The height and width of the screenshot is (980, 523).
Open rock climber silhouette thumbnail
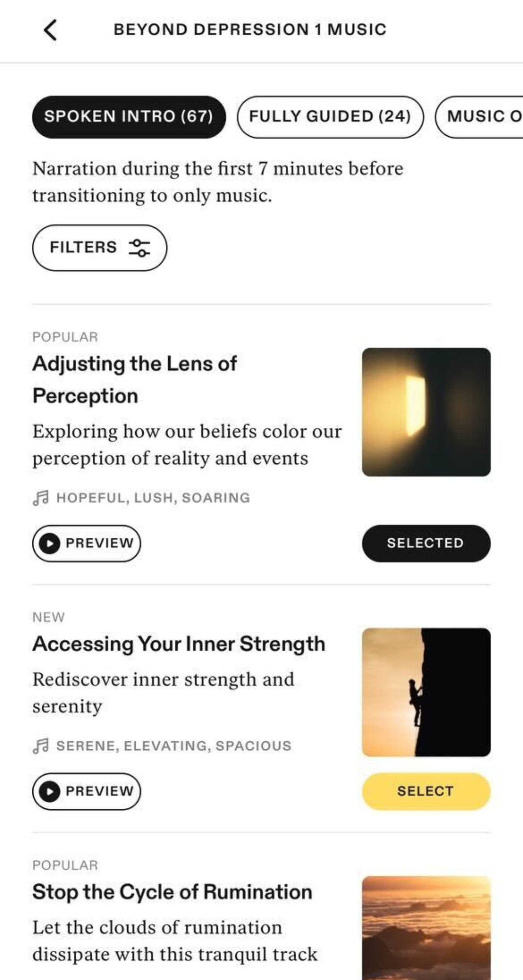pyautogui.click(x=426, y=692)
